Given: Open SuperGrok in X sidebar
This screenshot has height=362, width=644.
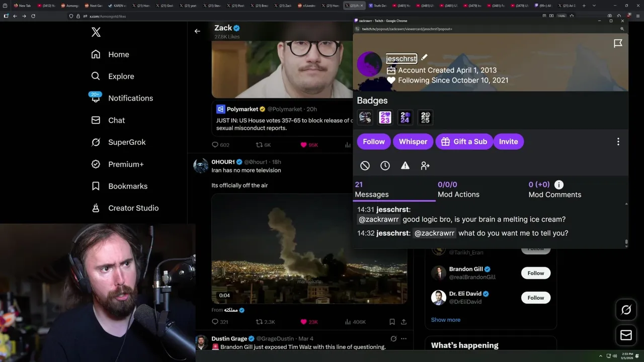Looking at the screenshot, I should click(x=119, y=142).
